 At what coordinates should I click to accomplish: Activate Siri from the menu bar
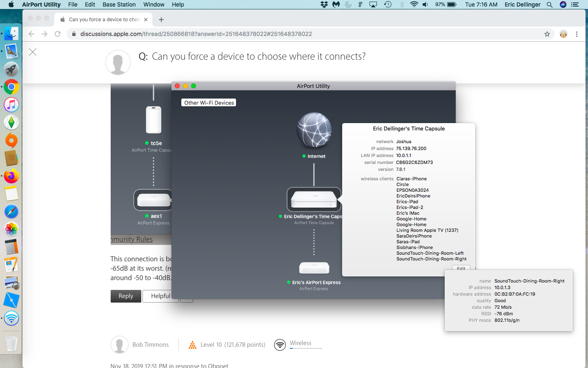[563, 4]
